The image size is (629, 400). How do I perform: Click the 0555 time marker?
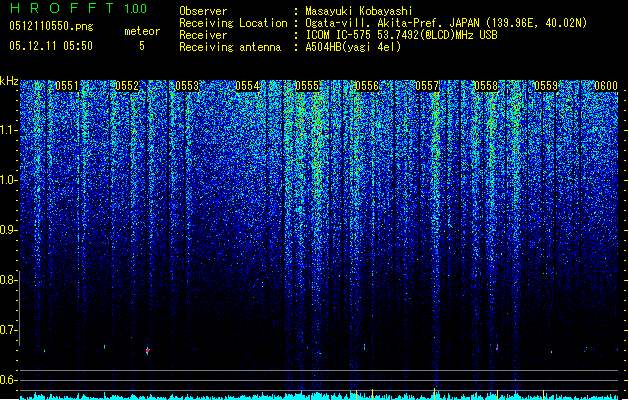pos(307,86)
